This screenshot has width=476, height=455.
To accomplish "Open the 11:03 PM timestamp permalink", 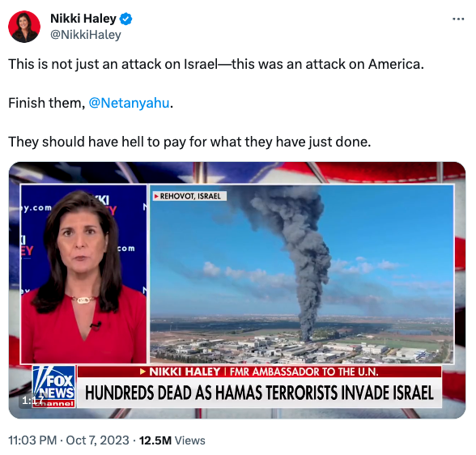I will 32,440.
